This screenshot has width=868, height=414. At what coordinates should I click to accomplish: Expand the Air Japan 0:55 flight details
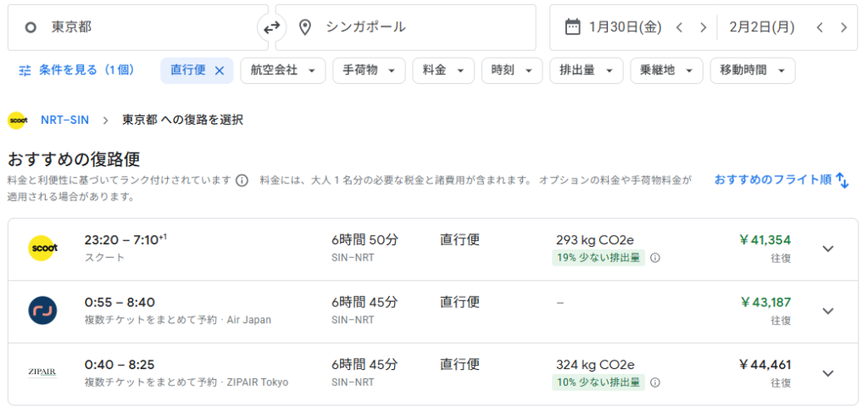coord(828,310)
